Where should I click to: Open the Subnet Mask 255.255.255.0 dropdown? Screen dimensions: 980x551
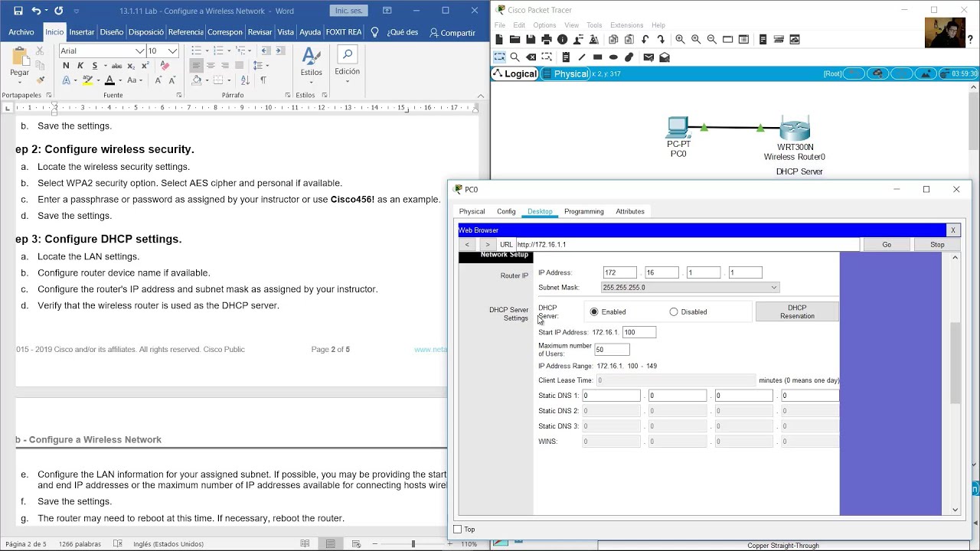(x=690, y=287)
